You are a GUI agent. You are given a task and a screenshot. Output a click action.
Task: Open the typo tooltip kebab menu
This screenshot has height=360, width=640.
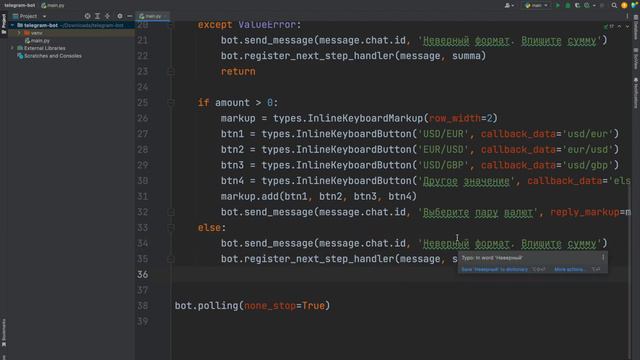click(603, 258)
